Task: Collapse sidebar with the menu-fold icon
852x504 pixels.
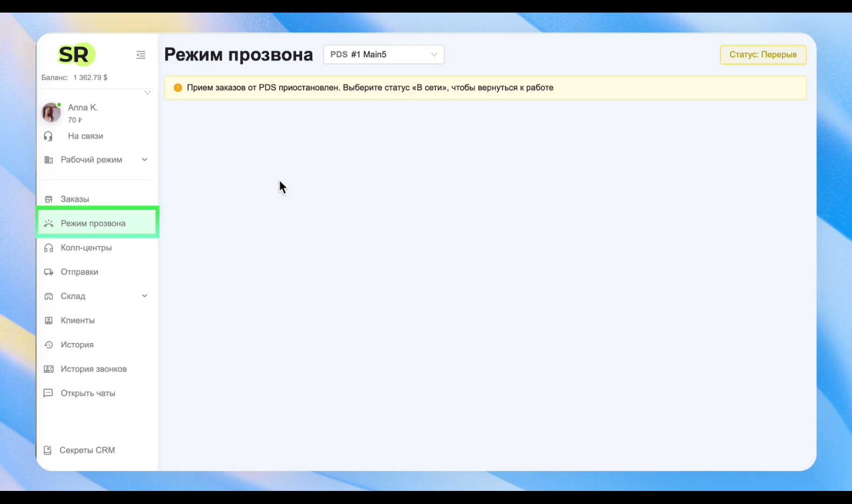Action: click(141, 55)
